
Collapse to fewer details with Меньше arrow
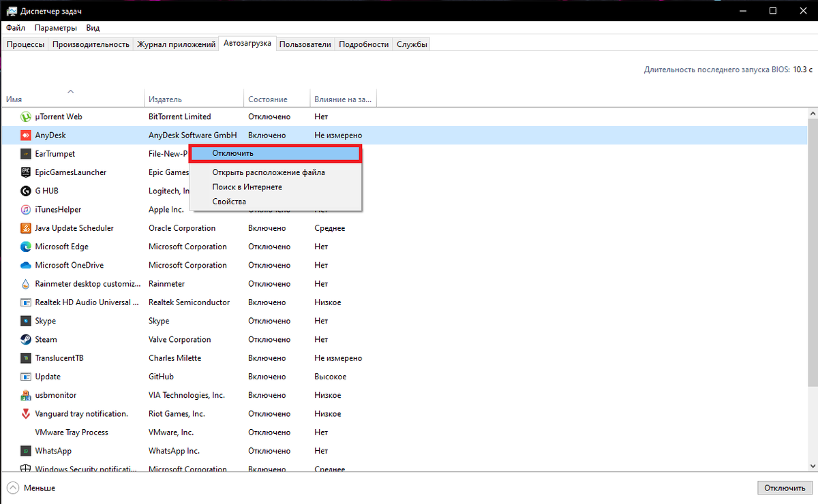click(x=13, y=488)
